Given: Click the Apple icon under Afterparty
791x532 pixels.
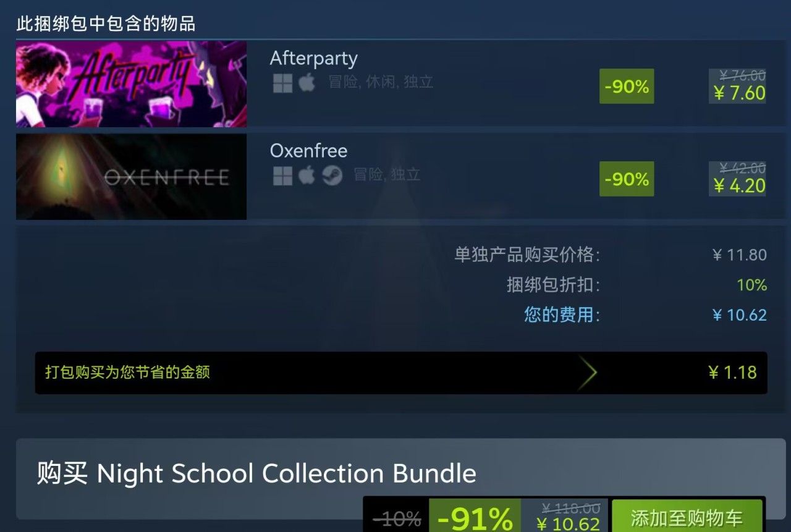Looking at the screenshot, I should coord(307,82).
